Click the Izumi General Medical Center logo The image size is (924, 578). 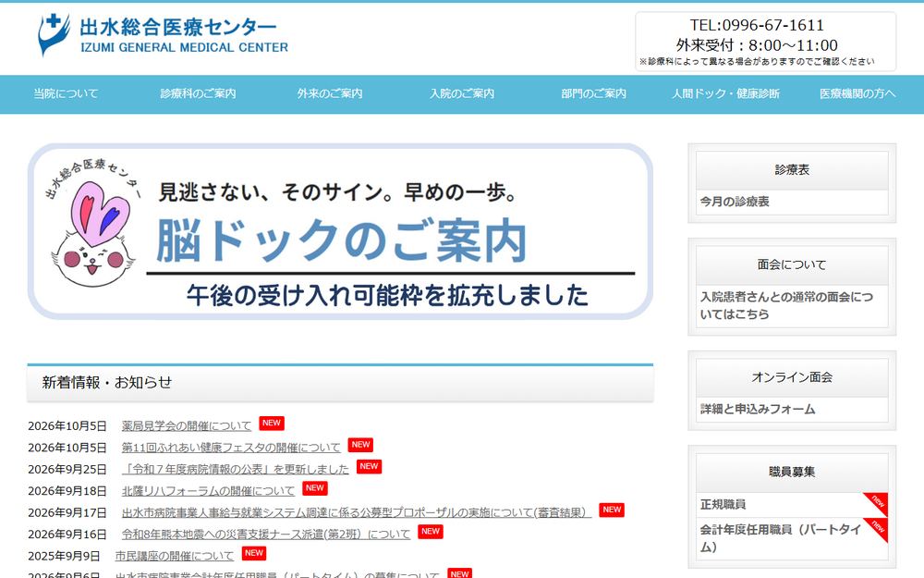(x=164, y=35)
